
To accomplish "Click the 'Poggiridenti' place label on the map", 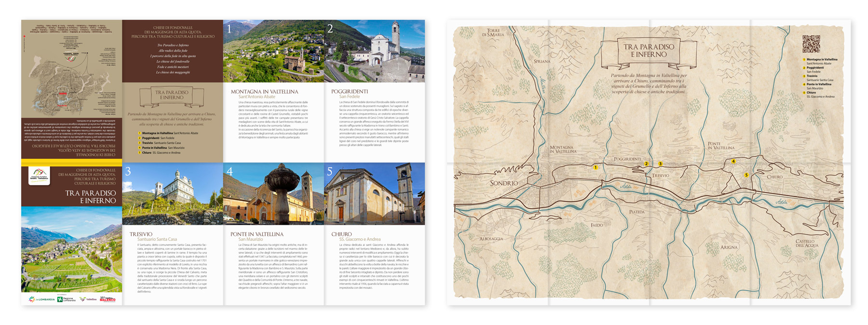I will pos(627,159).
